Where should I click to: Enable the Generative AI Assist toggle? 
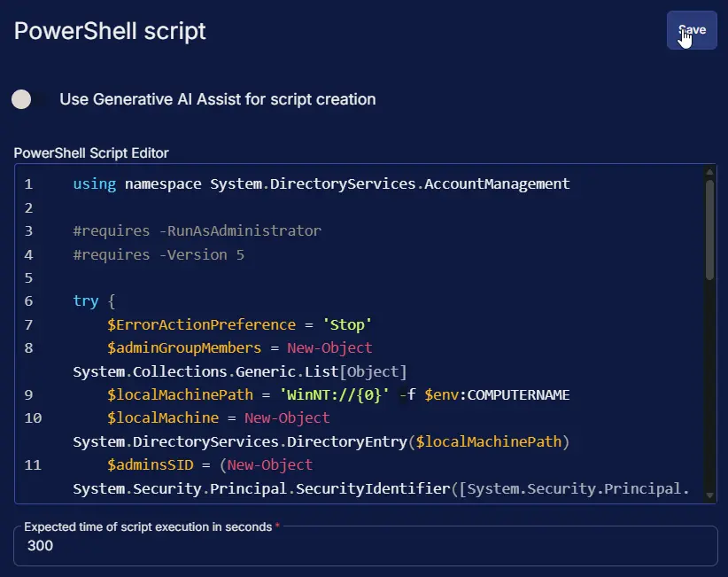[30, 99]
